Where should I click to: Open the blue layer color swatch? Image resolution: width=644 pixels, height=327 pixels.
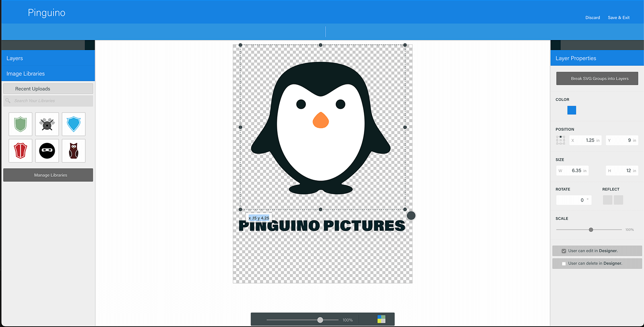pos(572,110)
